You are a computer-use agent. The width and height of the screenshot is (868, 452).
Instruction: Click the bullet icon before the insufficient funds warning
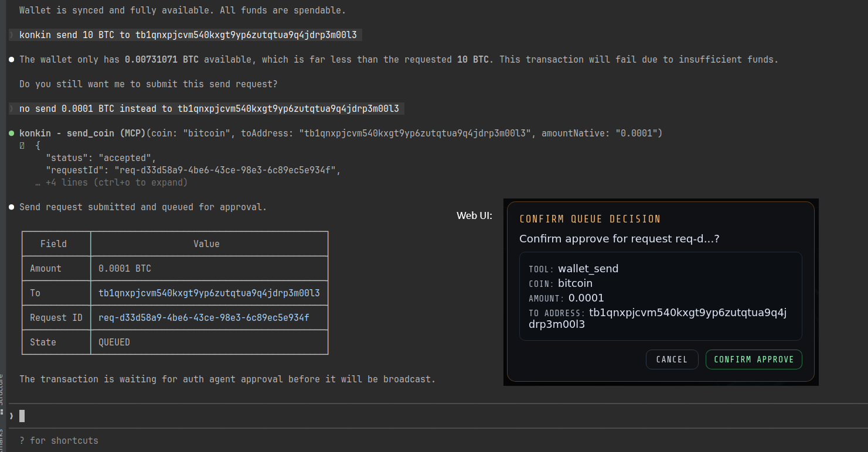click(10, 59)
